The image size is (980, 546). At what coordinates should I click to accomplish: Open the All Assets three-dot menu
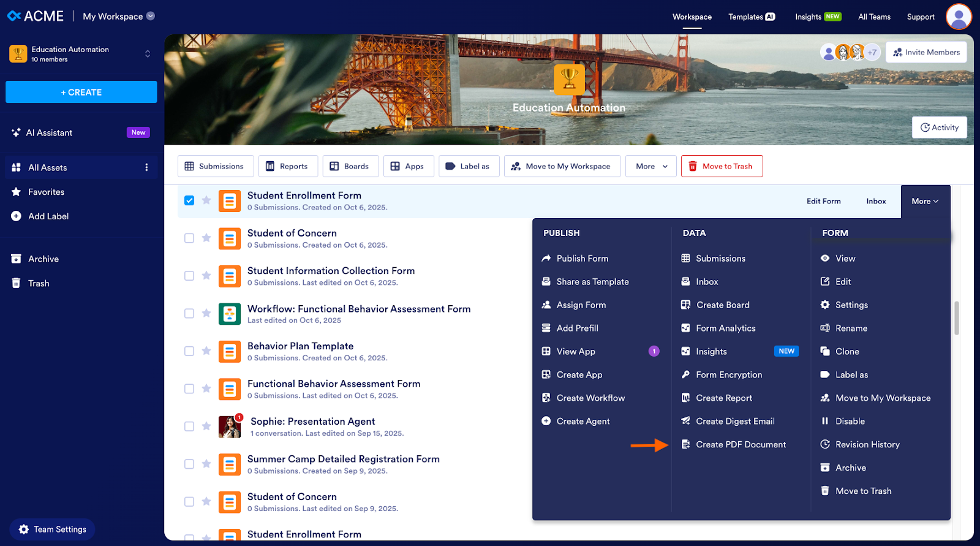(x=146, y=167)
